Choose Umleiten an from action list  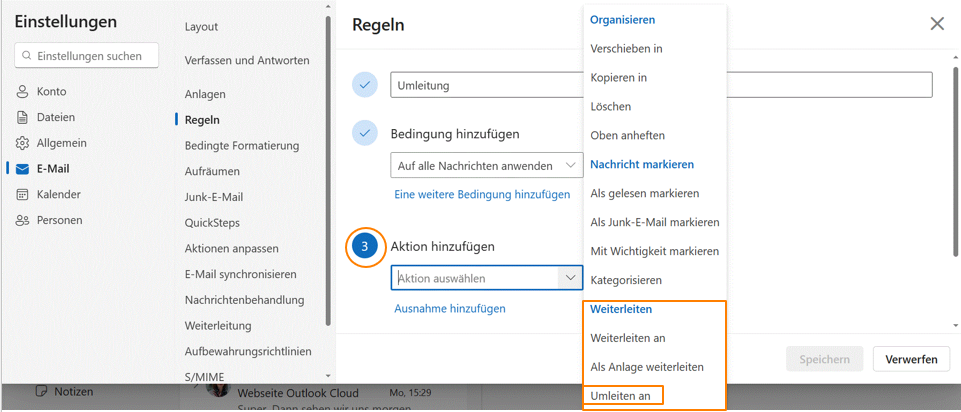tap(620, 396)
